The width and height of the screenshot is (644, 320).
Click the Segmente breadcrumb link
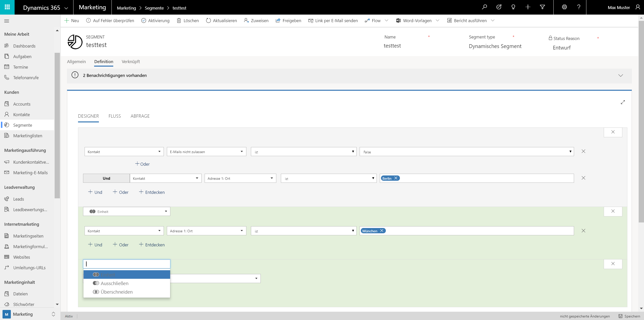coord(154,8)
